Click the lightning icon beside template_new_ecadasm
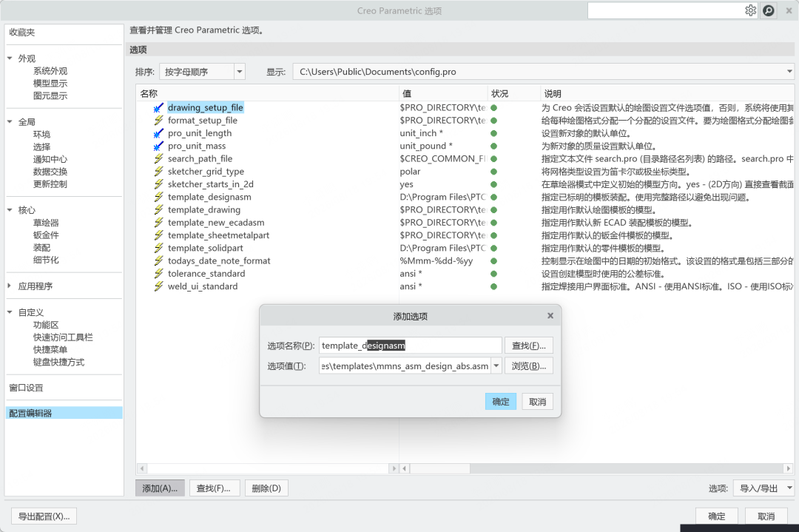 coord(158,222)
